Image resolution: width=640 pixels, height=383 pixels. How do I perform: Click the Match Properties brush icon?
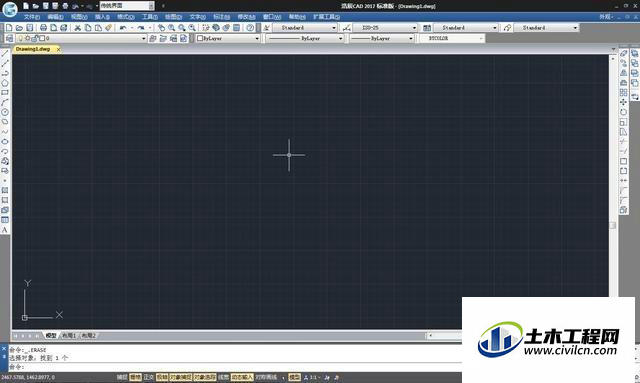[x=108, y=28]
